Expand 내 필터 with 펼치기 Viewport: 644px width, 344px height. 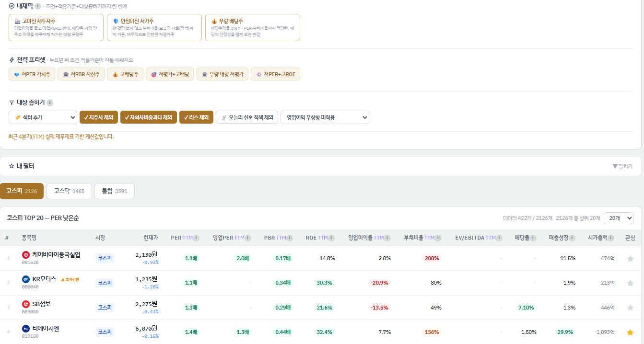tap(622, 166)
